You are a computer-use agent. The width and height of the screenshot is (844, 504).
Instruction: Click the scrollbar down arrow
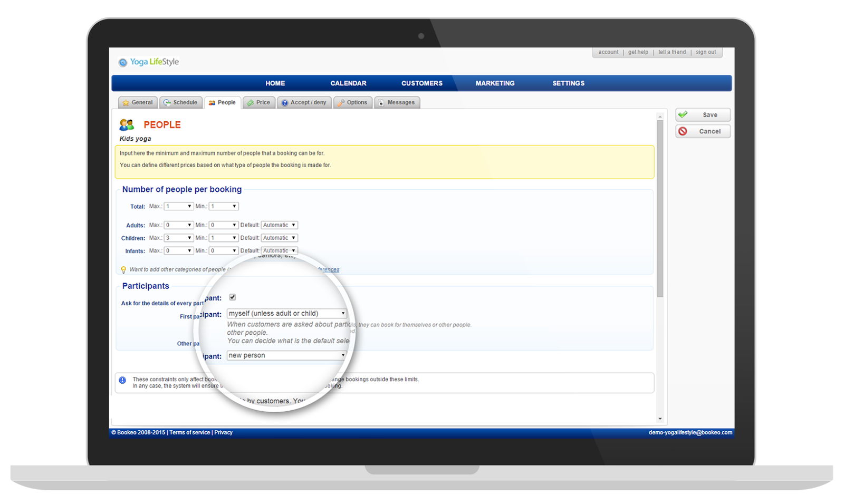click(660, 419)
